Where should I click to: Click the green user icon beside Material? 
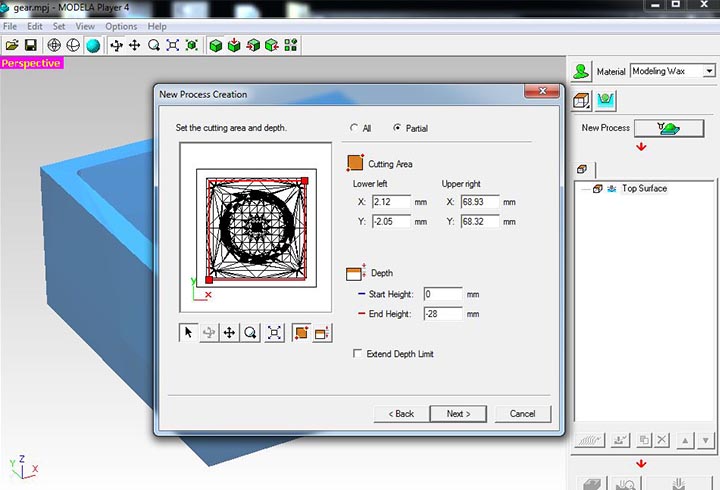tap(581, 71)
